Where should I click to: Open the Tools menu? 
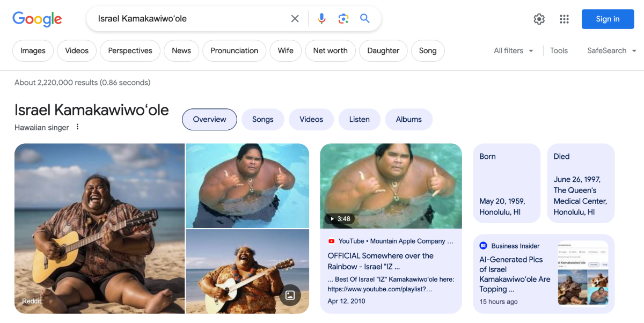point(559,50)
